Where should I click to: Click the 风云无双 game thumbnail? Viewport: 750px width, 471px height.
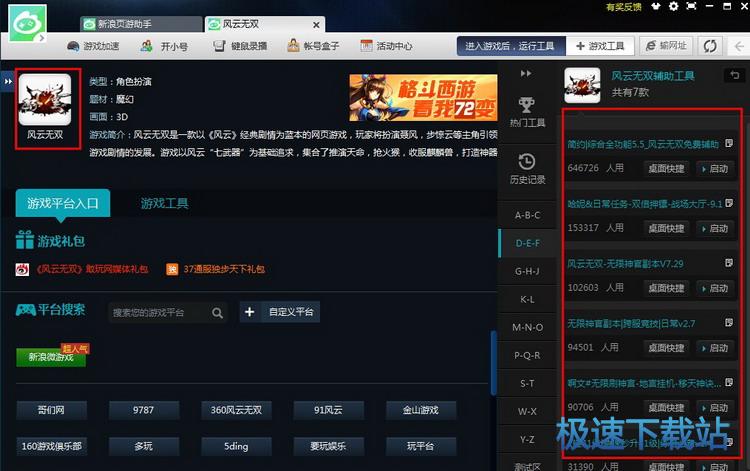click(45, 99)
